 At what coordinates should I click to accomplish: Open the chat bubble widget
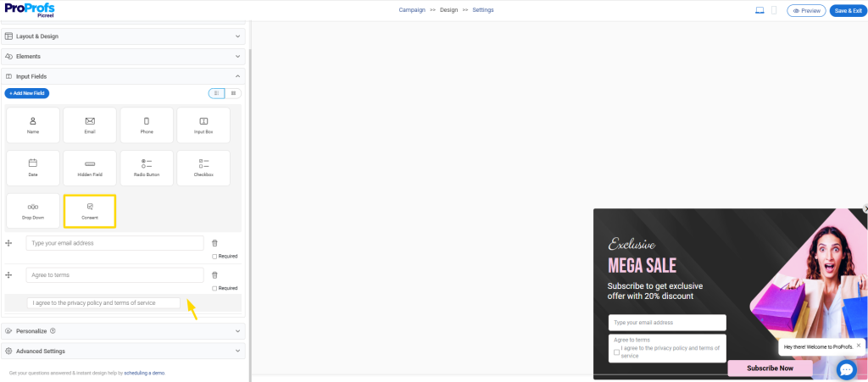846,369
